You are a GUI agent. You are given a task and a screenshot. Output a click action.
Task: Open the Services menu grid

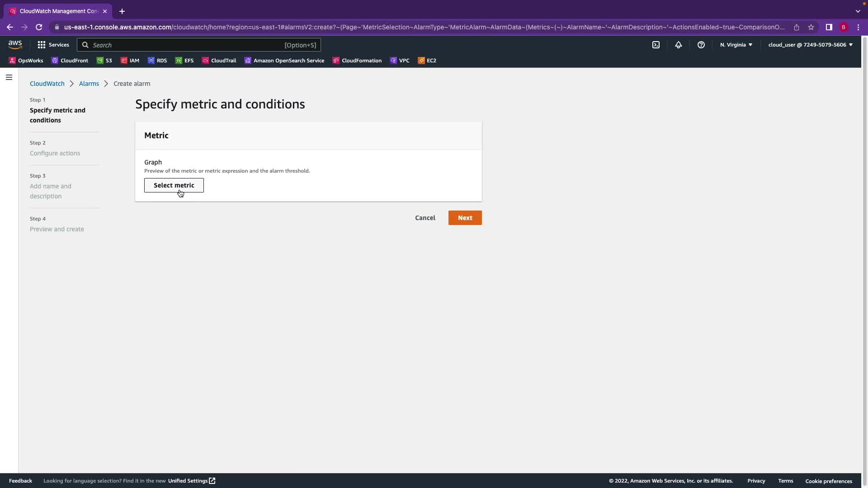pyautogui.click(x=53, y=45)
